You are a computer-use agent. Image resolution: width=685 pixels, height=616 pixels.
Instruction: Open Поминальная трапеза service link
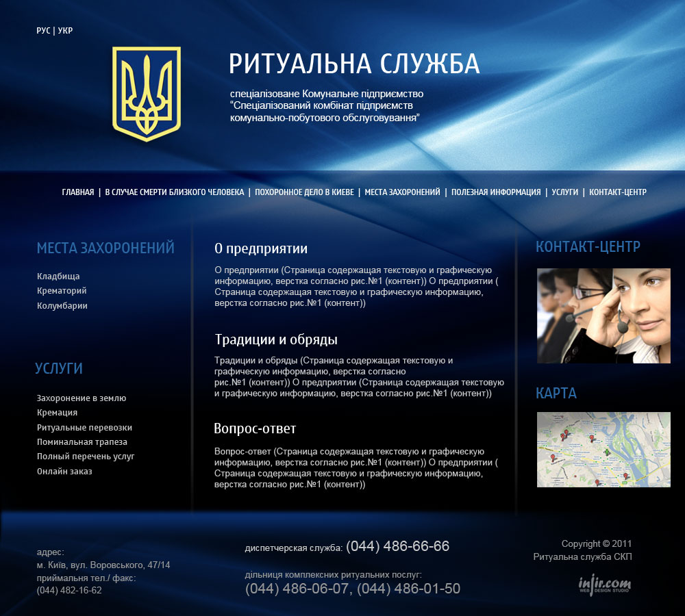[82, 441]
